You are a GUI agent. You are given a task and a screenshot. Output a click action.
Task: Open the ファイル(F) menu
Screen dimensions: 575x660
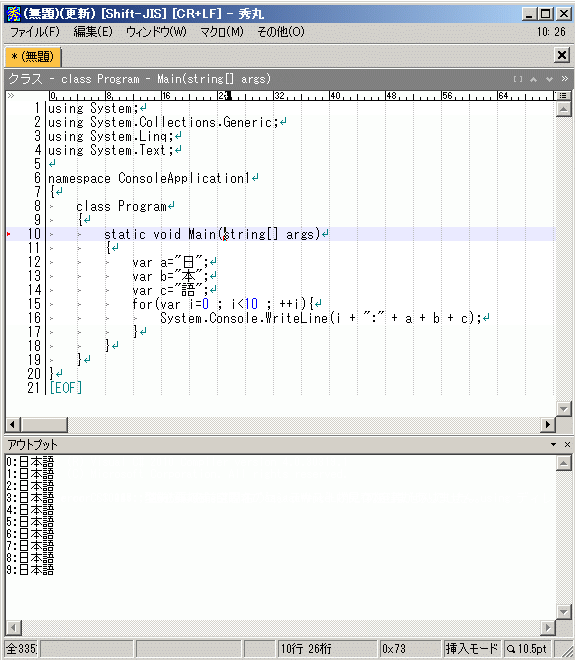pos(35,32)
